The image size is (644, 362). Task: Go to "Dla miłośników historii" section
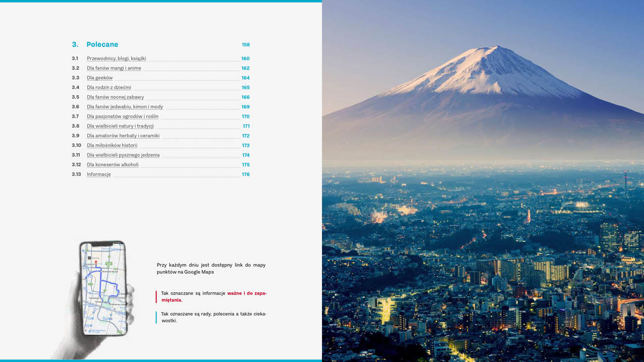coord(112,146)
